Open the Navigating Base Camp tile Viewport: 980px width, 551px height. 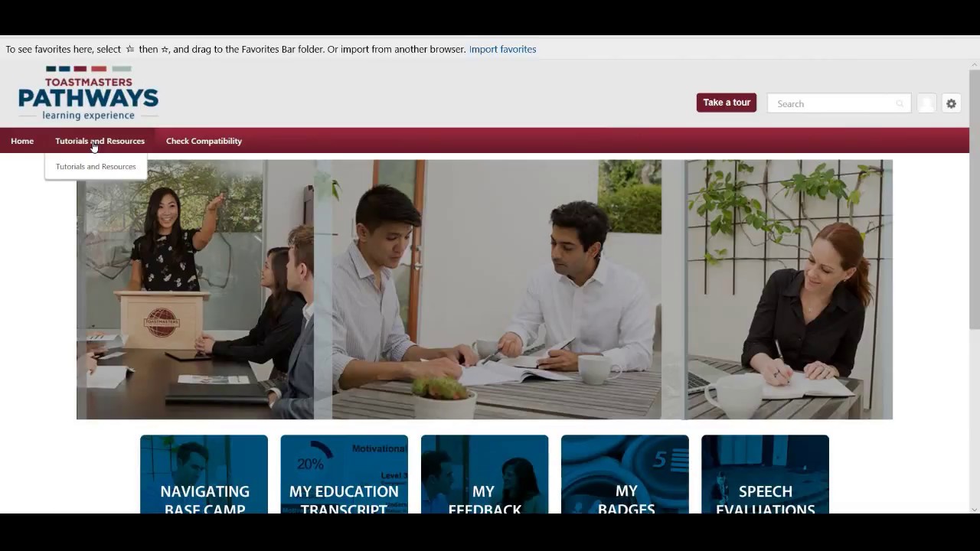point(204,474)
